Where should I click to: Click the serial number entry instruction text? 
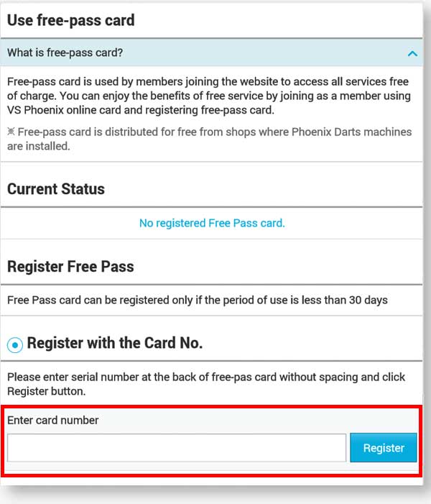[206, 384]
